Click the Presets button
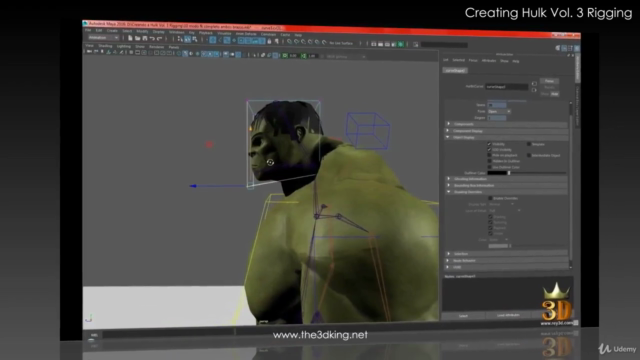Image resolution: width=640 pixels, height=360 pixels. (x=549, y=87)
